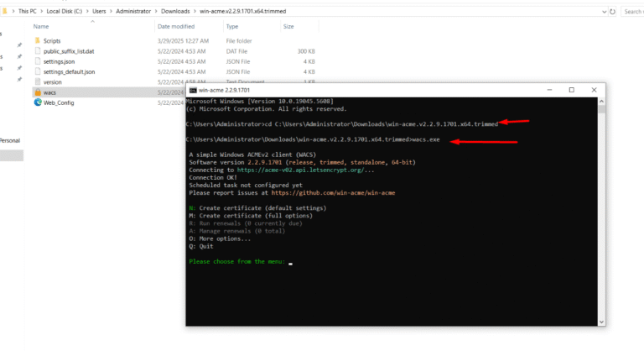Navigate to Administrator breadcrumb
The image size is (644, 351).
[133, 11]
